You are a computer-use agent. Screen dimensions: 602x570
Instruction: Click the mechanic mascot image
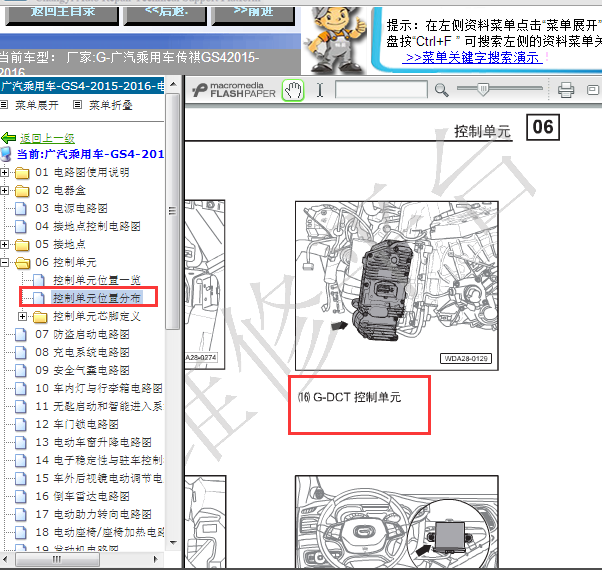[336, 40]
